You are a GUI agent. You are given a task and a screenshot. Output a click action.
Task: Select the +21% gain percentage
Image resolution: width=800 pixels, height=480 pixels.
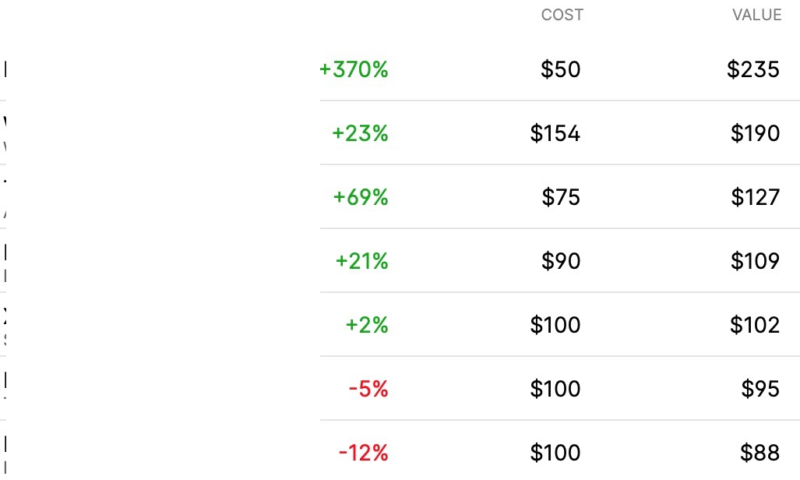tap(362, 261)
